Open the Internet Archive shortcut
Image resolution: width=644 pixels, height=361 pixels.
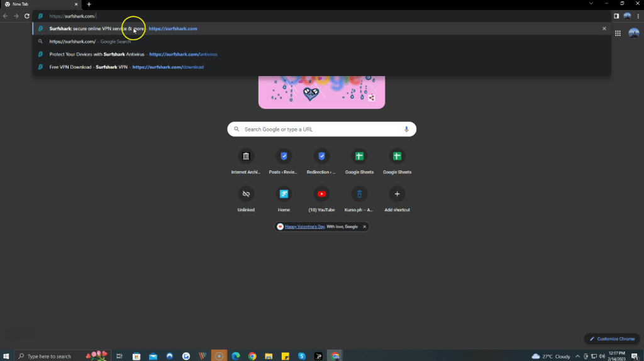[246, 162]
